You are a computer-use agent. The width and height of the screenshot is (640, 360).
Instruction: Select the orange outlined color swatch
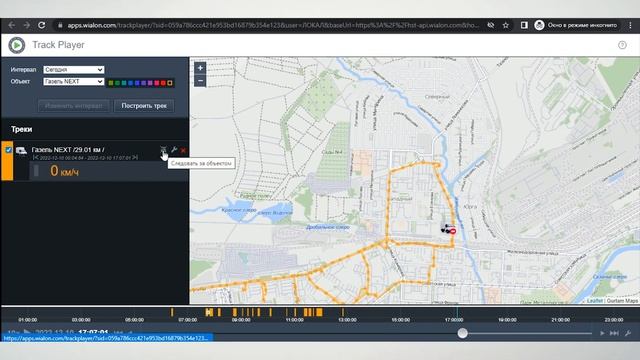[170, 83]
